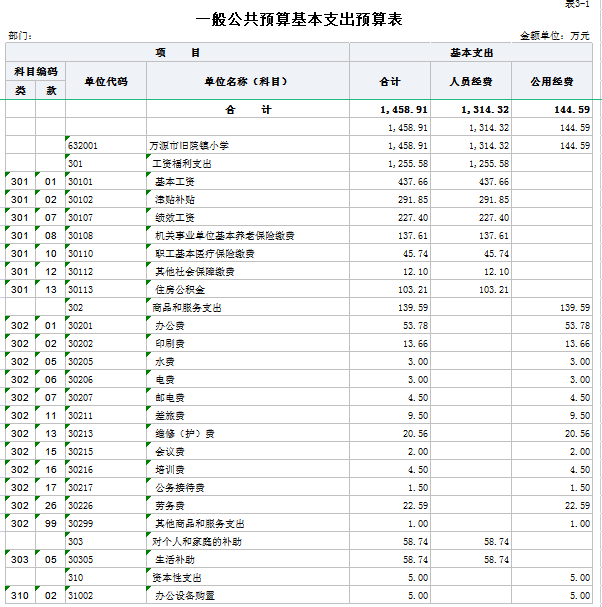Screen dimensions: 602x607
Task: Select the 津贴补贴 cell
Action: (x=248, y=199)
